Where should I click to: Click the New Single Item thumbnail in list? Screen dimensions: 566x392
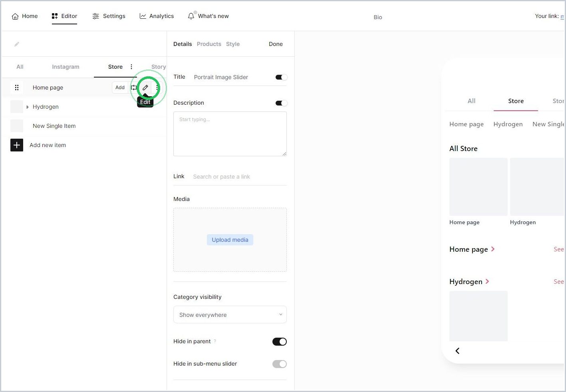[x=17, y=126]
